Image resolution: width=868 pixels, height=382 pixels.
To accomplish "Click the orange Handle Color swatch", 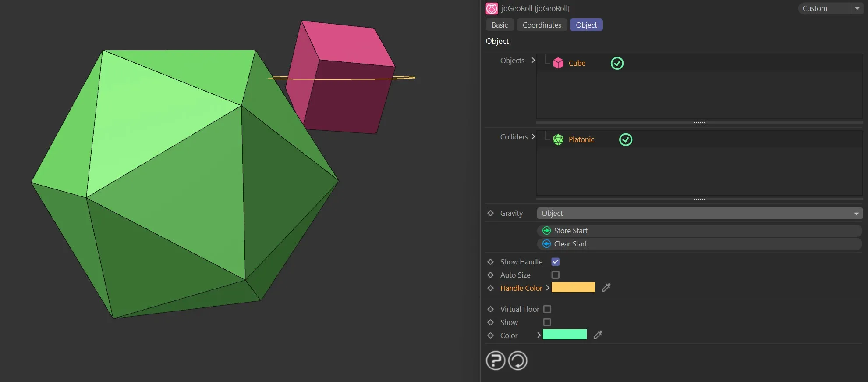I will click(573, 287).
